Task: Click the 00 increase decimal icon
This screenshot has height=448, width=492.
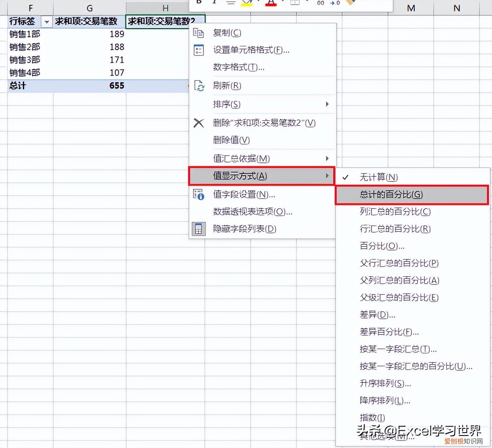Action: tap(320, 3)
